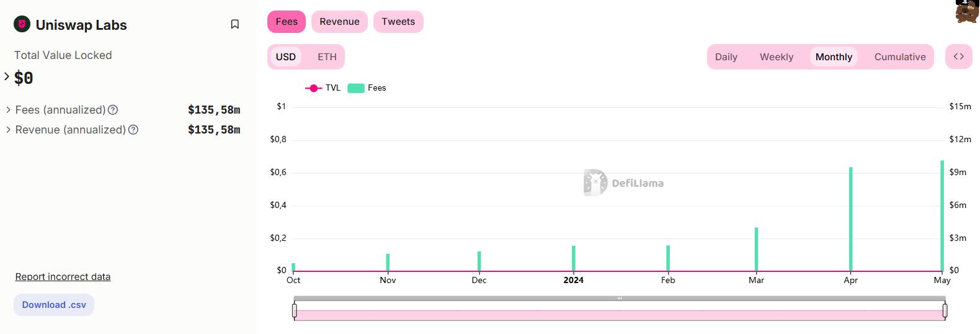The width and height of the screenshot is (980, 334).
Task: Click the 2024 x-axis label
Action: coord(574,280)
